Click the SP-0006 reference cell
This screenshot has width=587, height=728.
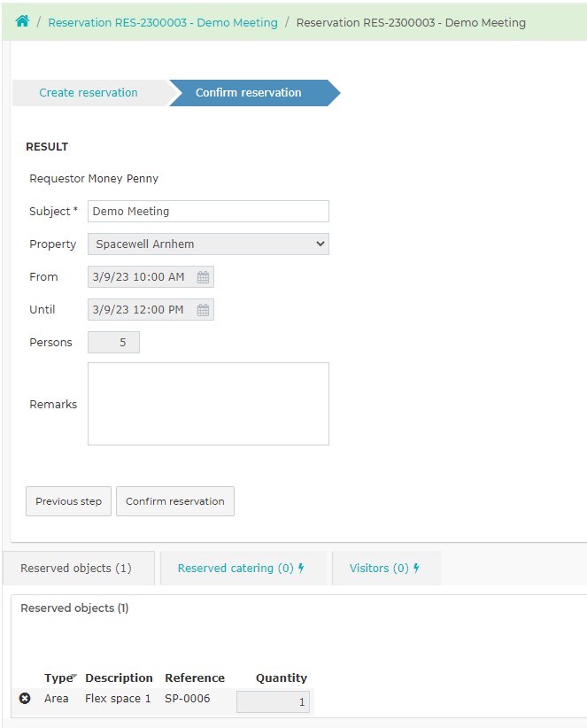pyautogui.click(x=188, y=698)
